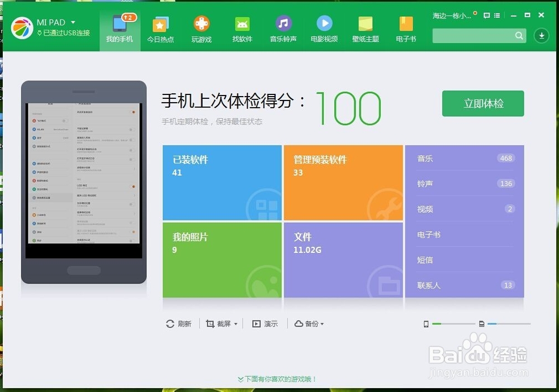Viewport: 559px width, 392px height.
Task: Click the phone storage icon
Action: tap(426, 324)
